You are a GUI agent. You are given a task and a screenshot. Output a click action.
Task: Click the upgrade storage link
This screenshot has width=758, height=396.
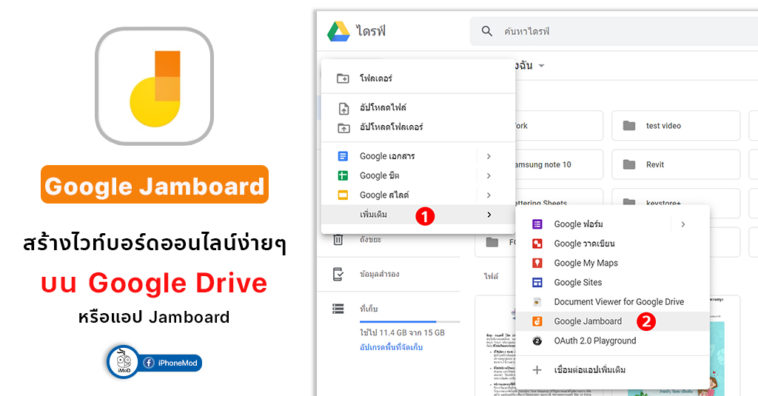point(391,347)
